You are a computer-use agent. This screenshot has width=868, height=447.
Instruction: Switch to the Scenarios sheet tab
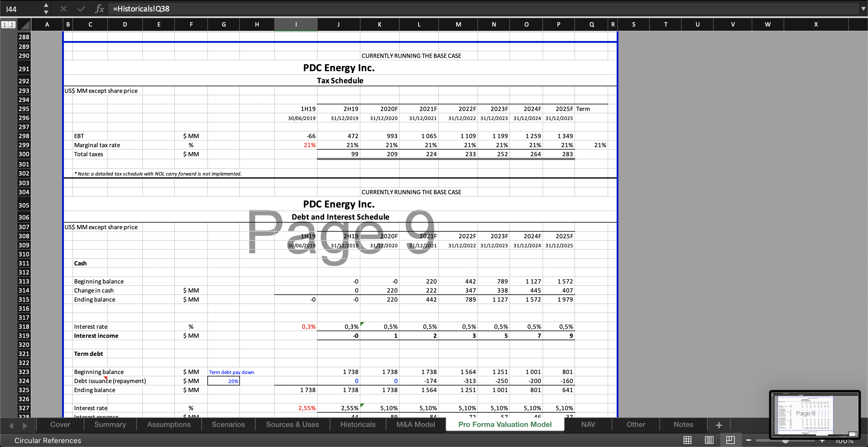tap(228, 424)
